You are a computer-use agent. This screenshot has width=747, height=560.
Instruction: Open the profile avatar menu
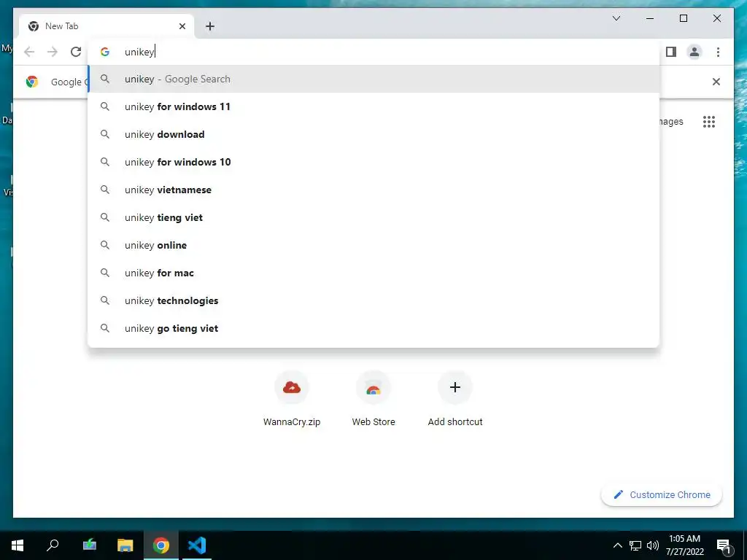pyautogui.click(x=694, y=52)
